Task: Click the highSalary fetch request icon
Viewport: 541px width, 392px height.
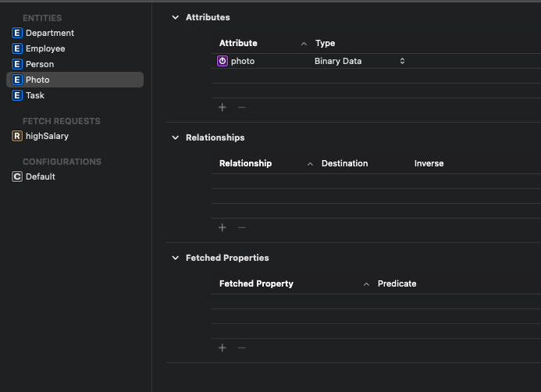Action: pos(17,136)
